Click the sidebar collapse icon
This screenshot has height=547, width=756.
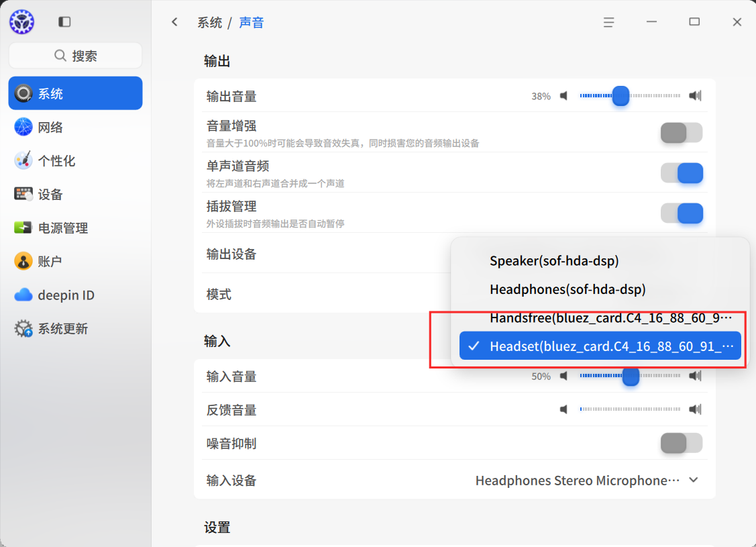click(64, 21)
